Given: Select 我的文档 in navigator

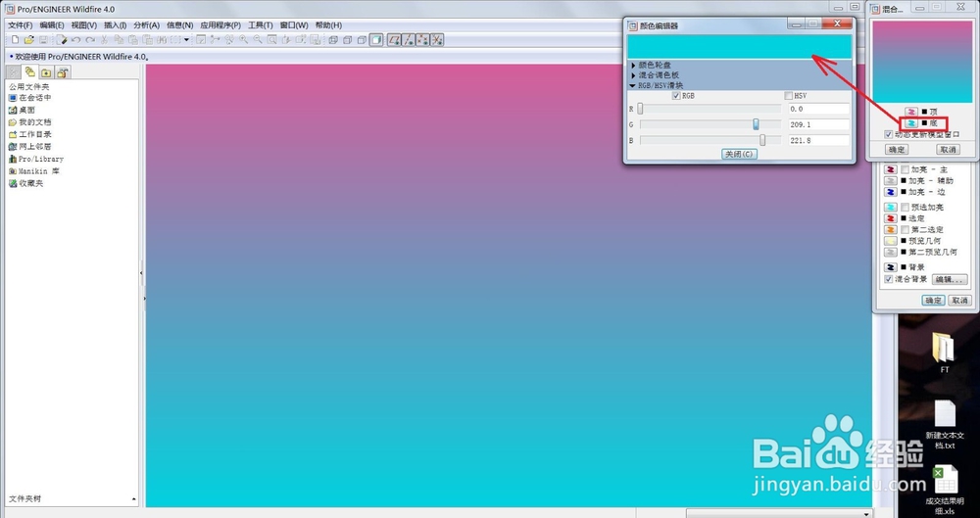Looking at the screenshot, I should 30,122.
